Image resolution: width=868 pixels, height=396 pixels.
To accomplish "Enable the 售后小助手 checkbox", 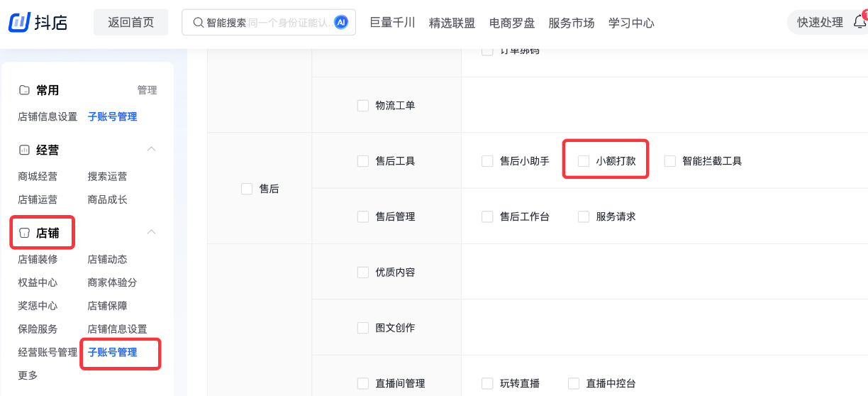I will point(487,161).
